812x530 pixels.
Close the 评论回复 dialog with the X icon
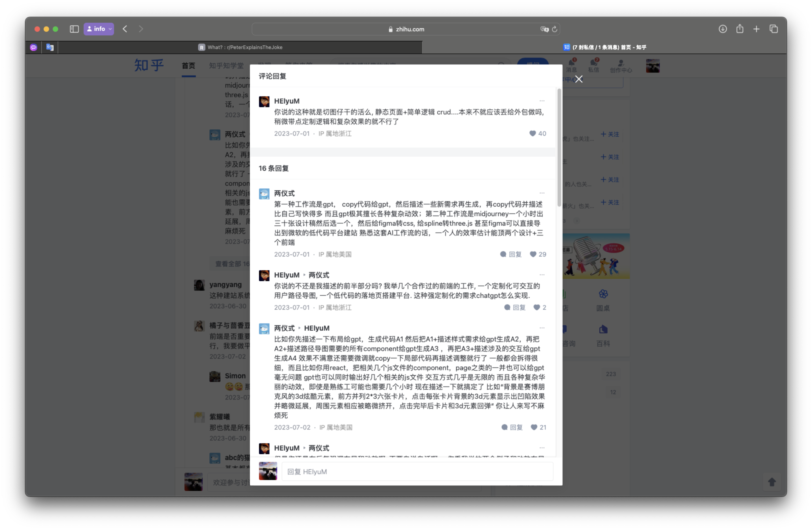tap(579, 79)
